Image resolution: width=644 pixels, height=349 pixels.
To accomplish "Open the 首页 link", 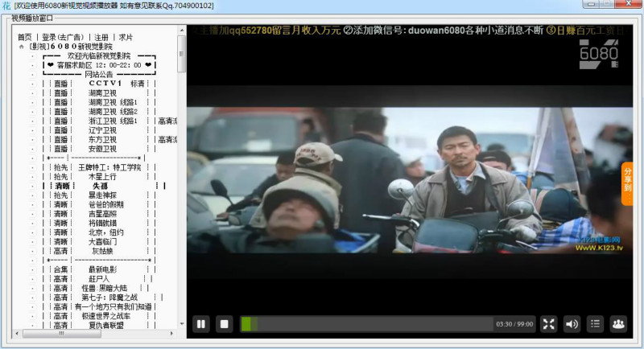I will tap(25, 37).
